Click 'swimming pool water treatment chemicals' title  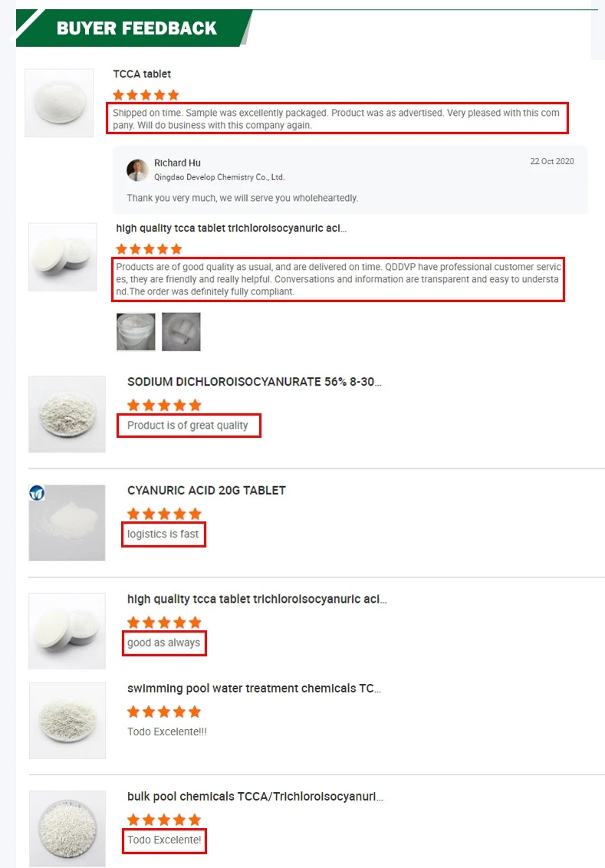pyautogui.click(x=254, y=689)
